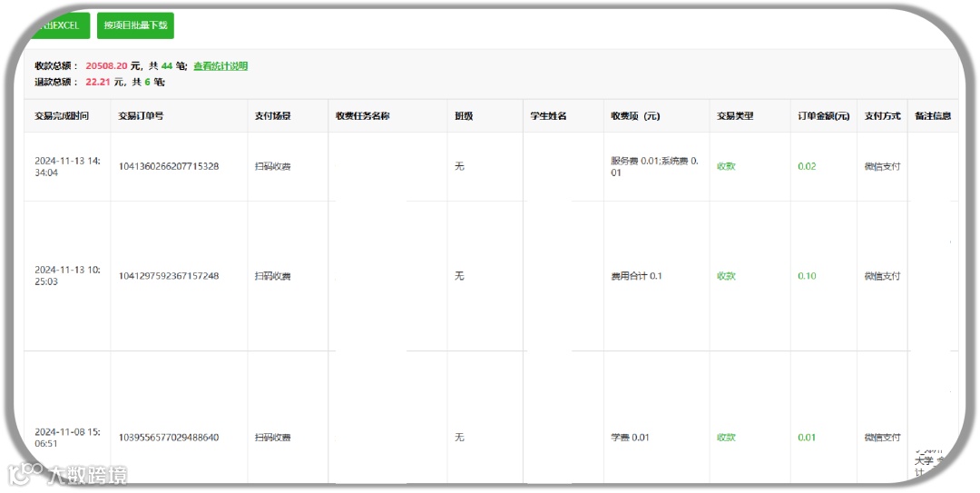Click the 支付方式 column header
Screen dimensions: 980x493
click(883, 115)
